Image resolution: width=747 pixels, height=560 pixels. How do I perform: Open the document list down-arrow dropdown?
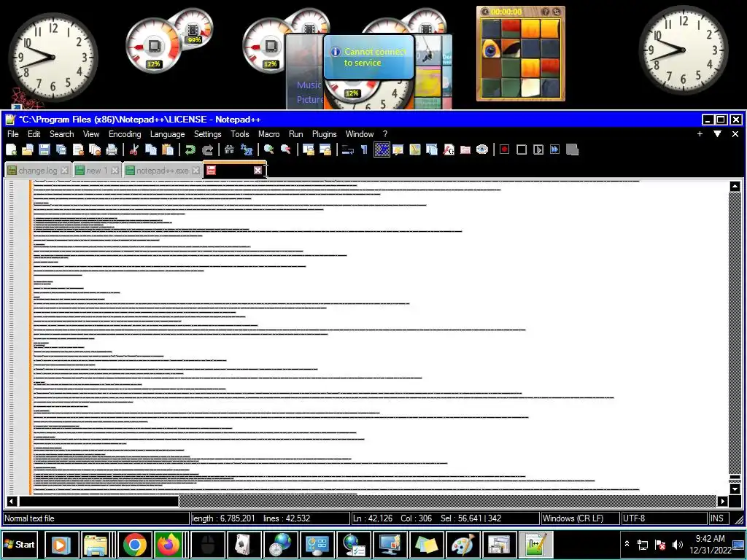coord(718,134)
